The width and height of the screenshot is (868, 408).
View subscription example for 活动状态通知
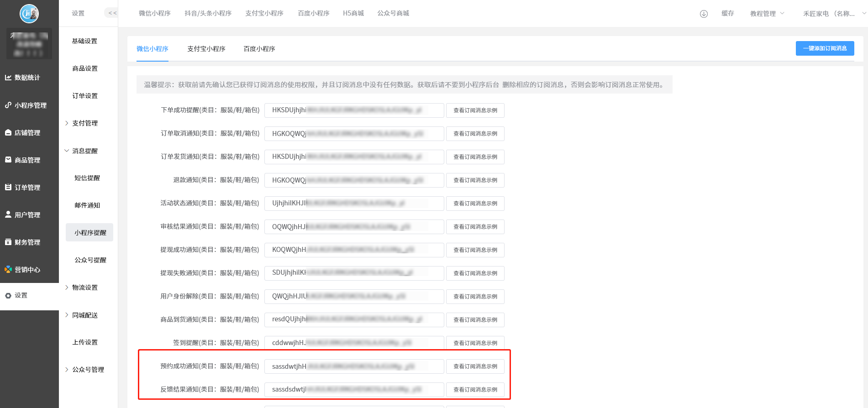point(475,204)
